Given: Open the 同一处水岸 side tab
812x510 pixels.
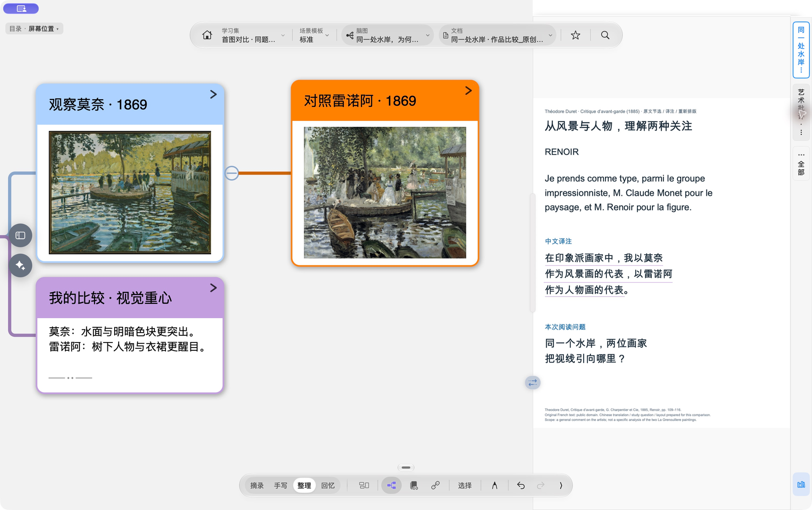Looking at the screenshot, I should [801, 50].
